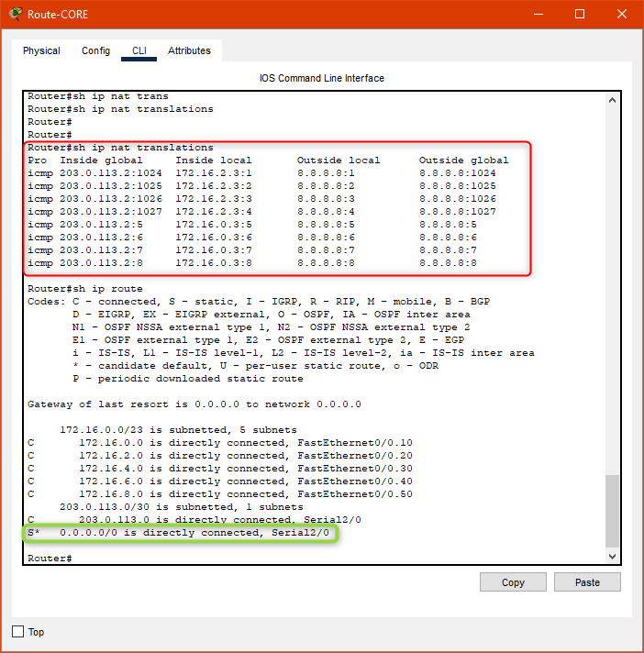
Task: Click the '203.0.113.0/30 is subnetted' line
Action: tap(182, 507)
